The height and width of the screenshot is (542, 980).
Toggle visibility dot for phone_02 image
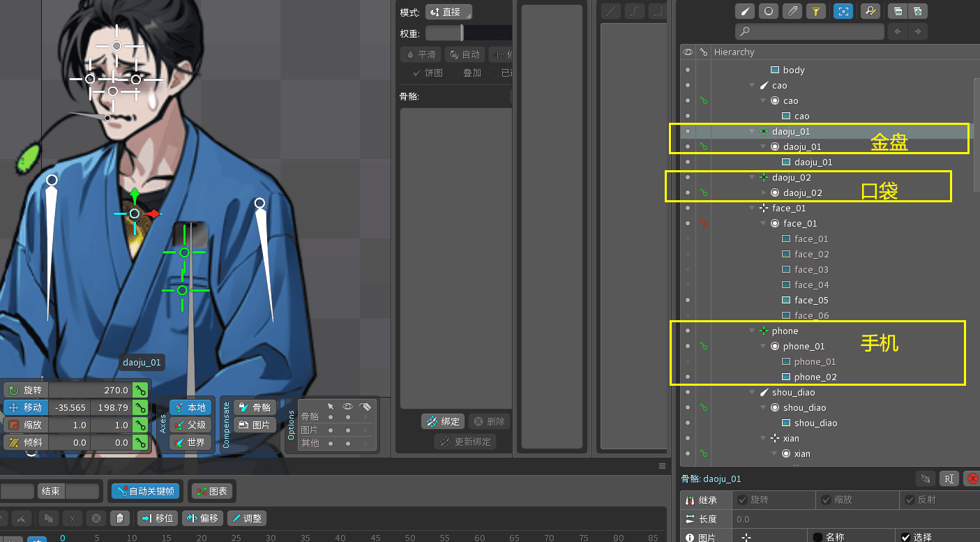(x=688, y=377)
